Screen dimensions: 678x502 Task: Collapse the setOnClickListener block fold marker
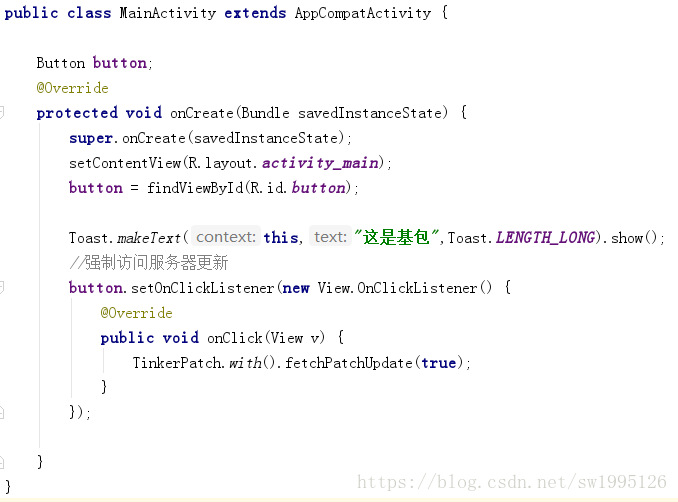pyautogui.click(x=2, y=288)
